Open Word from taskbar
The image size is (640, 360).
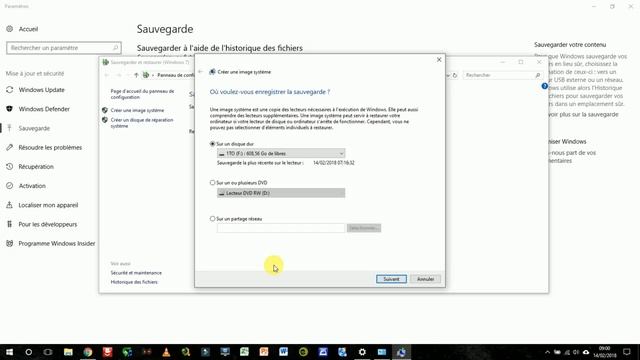[x=284, y=352]
